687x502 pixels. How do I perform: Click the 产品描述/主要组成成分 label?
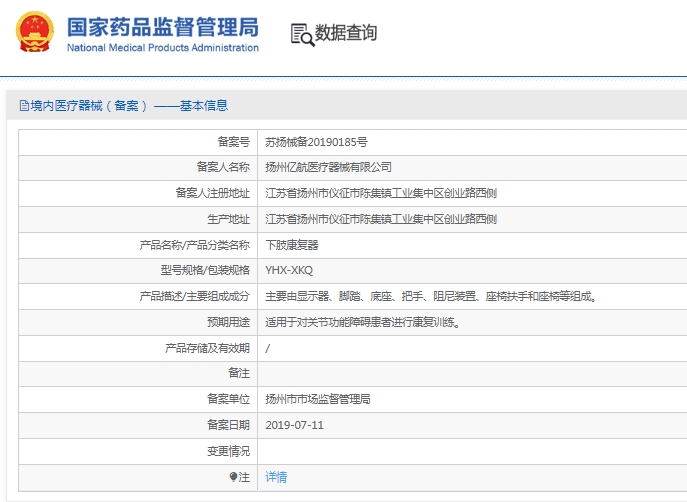point(195,297)
